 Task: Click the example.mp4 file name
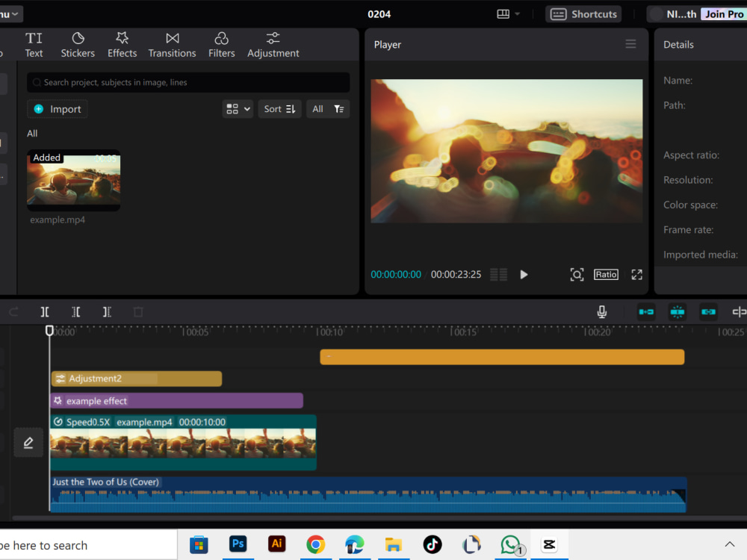(58, 220)
